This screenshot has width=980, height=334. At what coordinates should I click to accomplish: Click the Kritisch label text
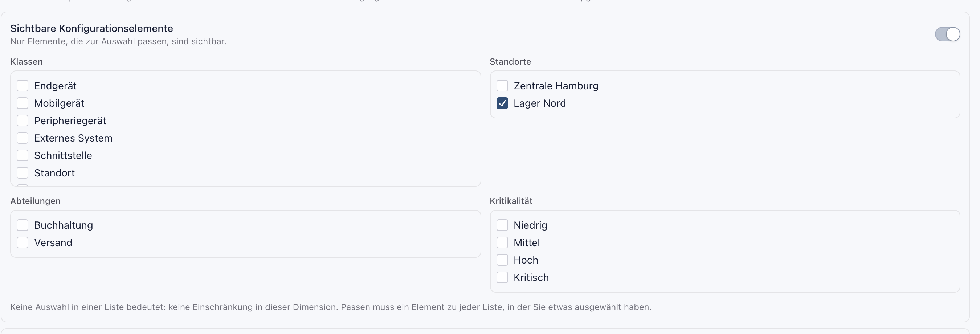tap(531, 277)
